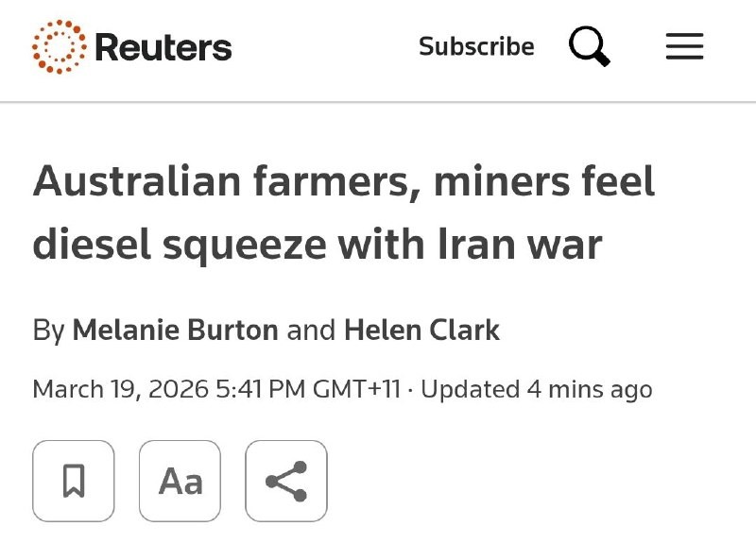Image resolution: width=756 pixels, height=560 pixels.
Task: Click the word "miners" in the headline
Action: pos(488,182)
